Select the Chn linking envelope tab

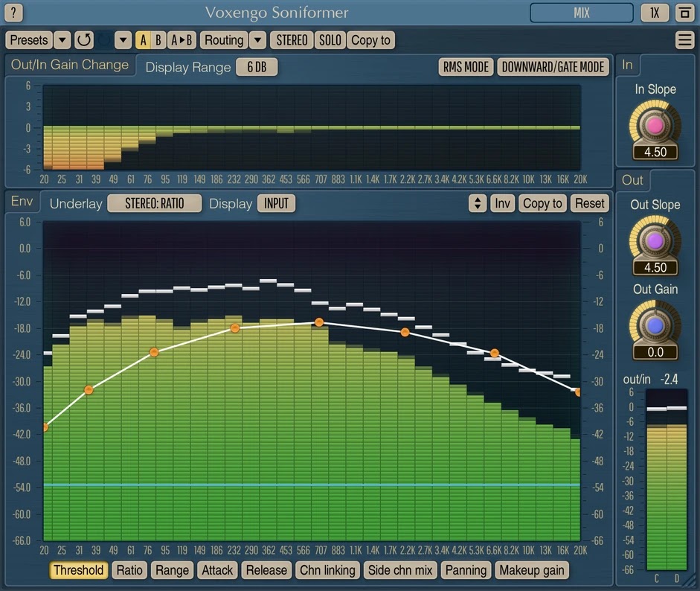tap(327, 570)
